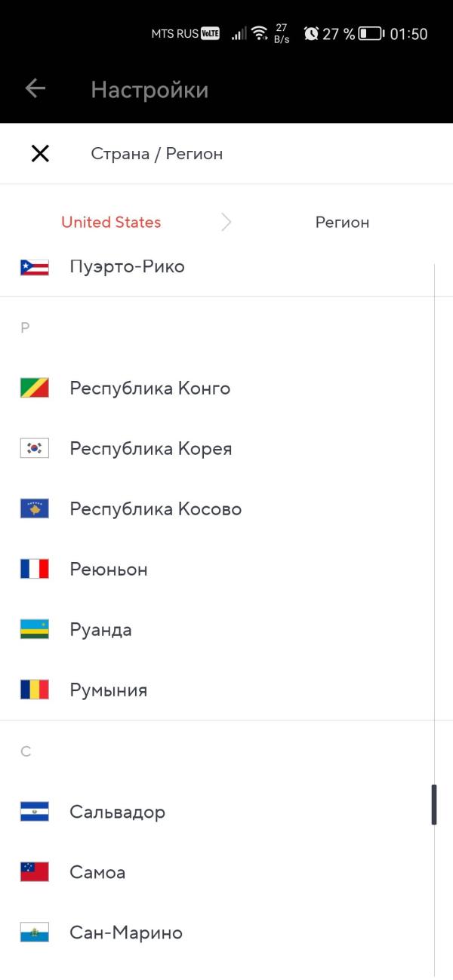Pick Пуэрто-Рико from the list
Viewport: 453px width, 980px height.
[x=217, y=267]
